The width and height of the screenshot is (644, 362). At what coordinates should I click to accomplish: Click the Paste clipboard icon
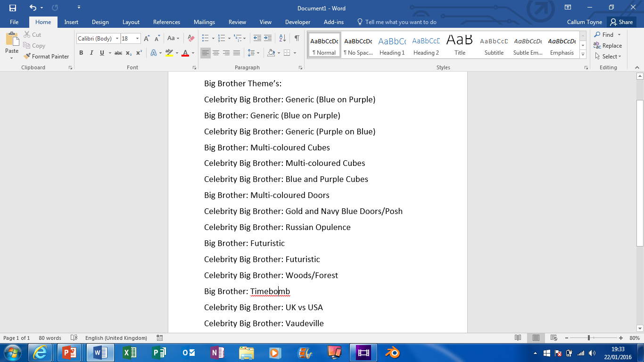click(x=12, y=40)
